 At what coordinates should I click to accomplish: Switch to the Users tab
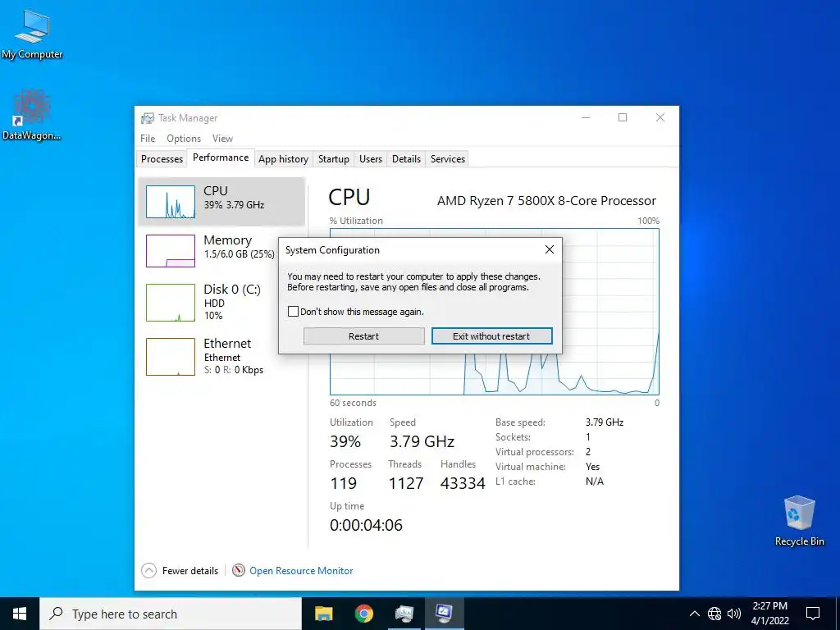pos(371,159)
